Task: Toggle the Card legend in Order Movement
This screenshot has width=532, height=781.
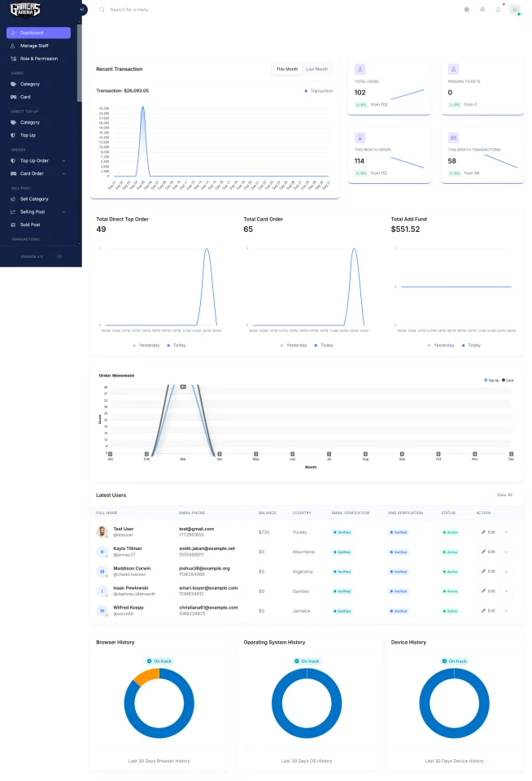Action: coord(508,380)
